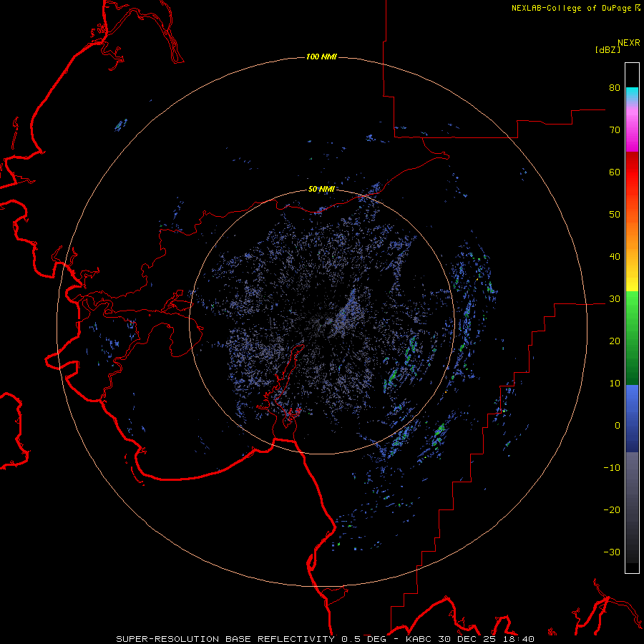
Task: Click the 70 dBZ scale value
Action: (615, 130)
